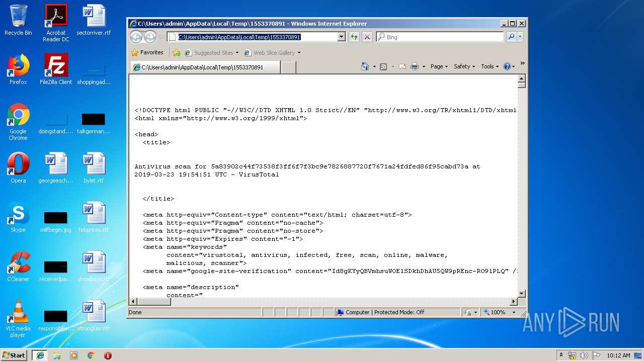Select Google Chrome desktop shortcut

18,122
